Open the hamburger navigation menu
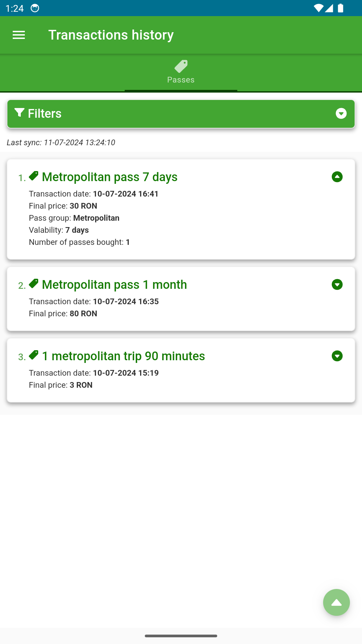This screenshot has width=362, height=644. tap(19, 35)
